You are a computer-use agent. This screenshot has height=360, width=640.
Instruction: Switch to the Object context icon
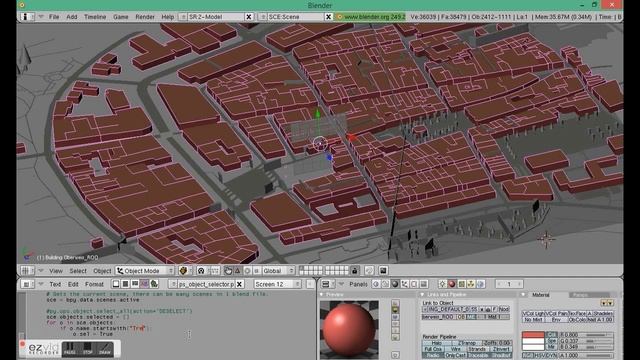click(404, 284)
